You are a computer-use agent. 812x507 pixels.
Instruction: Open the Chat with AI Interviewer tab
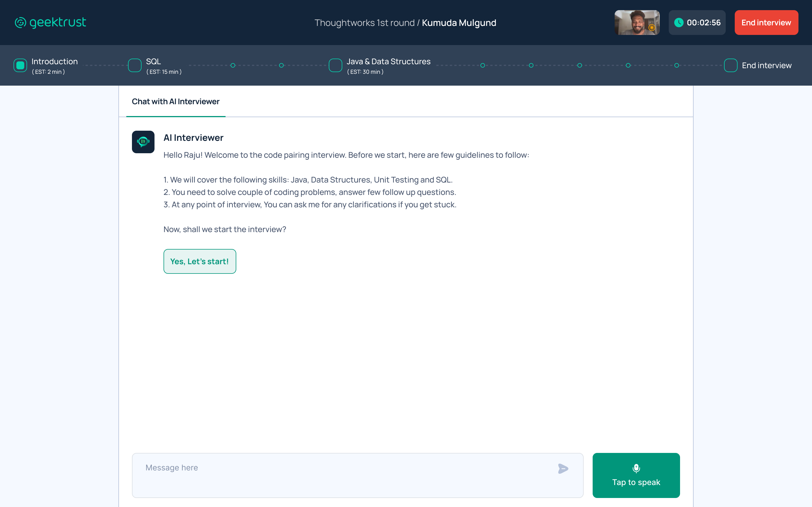click(175, 102)
